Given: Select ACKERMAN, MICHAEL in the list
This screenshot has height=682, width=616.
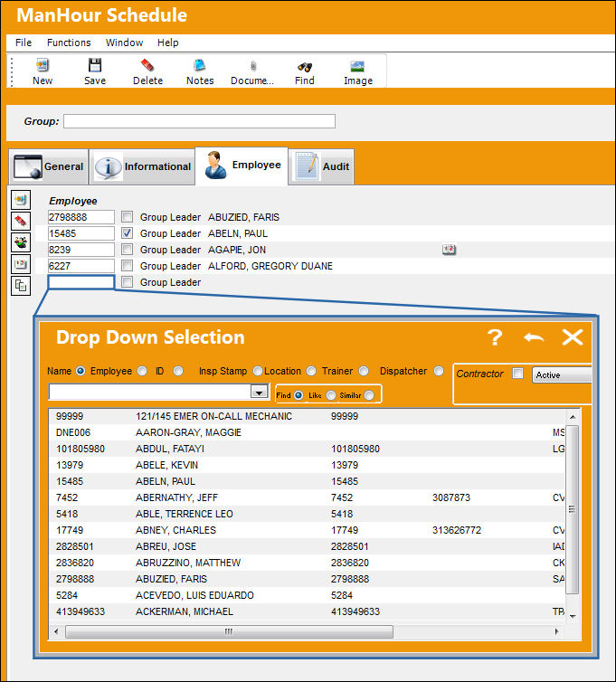Looking at the screenshot, I should tap(308, 611).
